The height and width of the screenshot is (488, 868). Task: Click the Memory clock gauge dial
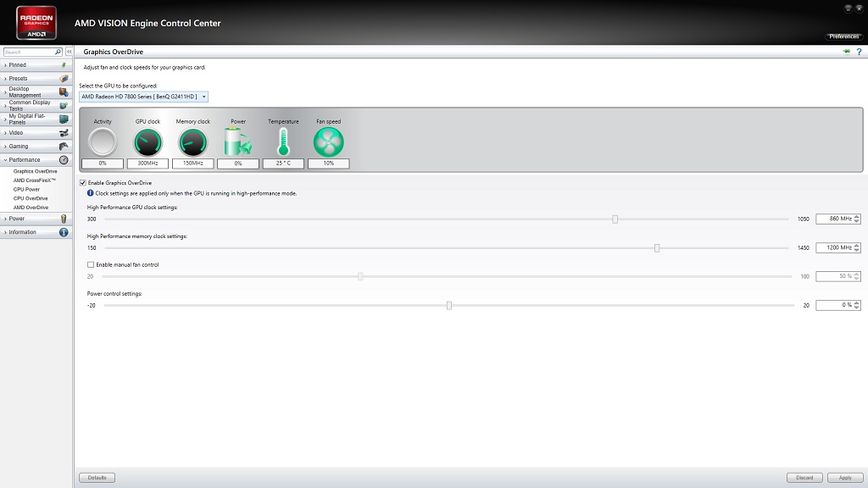point(192,142)
